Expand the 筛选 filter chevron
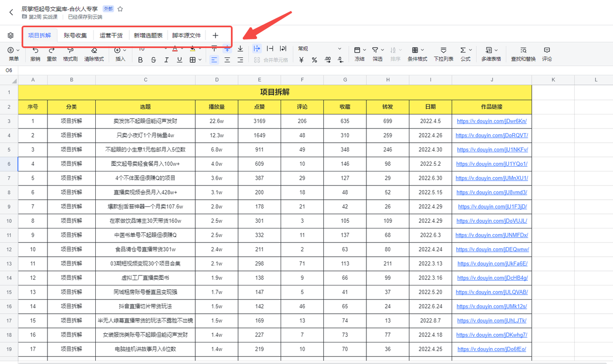 coord(383,50)
